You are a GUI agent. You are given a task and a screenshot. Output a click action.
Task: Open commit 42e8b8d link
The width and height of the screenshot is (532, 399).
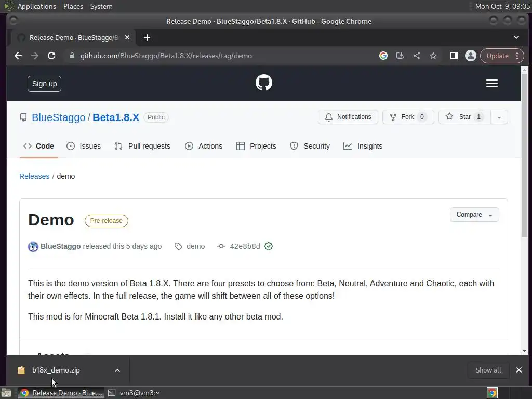pos(245,246)
